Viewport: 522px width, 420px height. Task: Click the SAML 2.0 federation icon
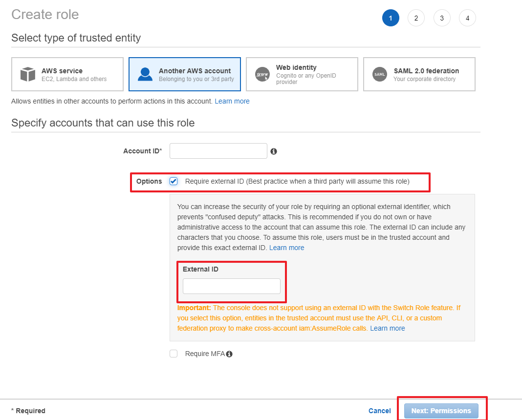(380, 74)
